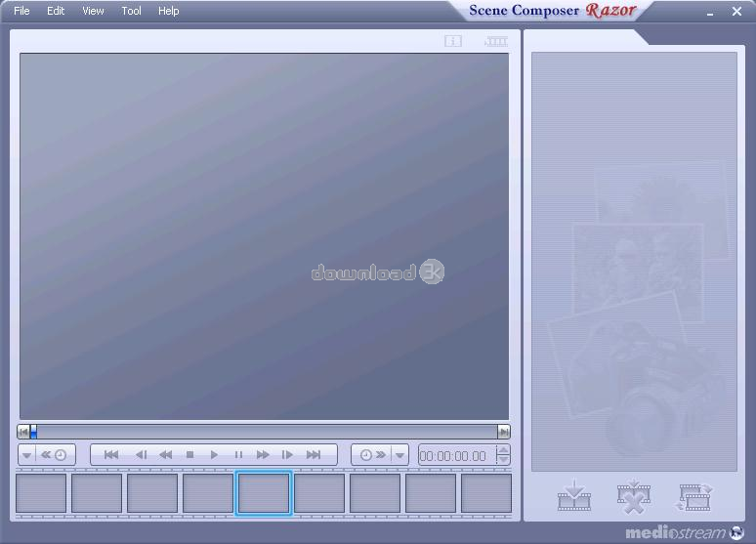This screenshot has height=544, width=756.
Task: Click the 00:00:00.00 timecode field
Action: point(455,456)
